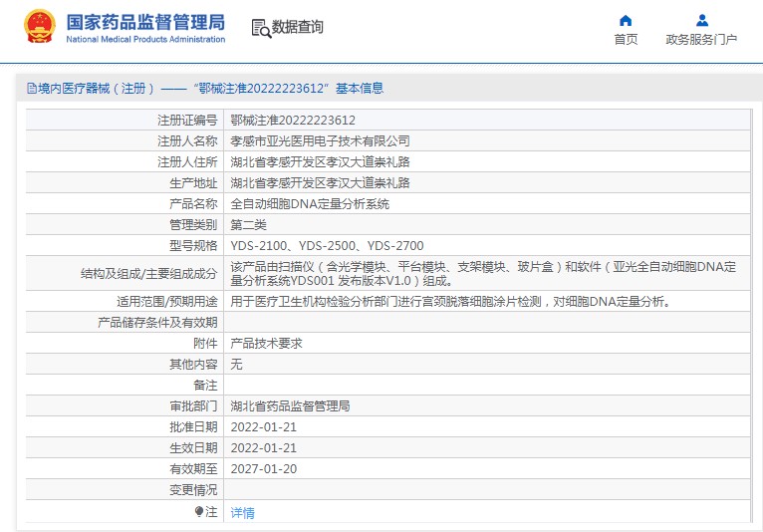The image size is (763, 532).
Task: Click the 产品技术要求 attachment value
Action: coord(267,344)
